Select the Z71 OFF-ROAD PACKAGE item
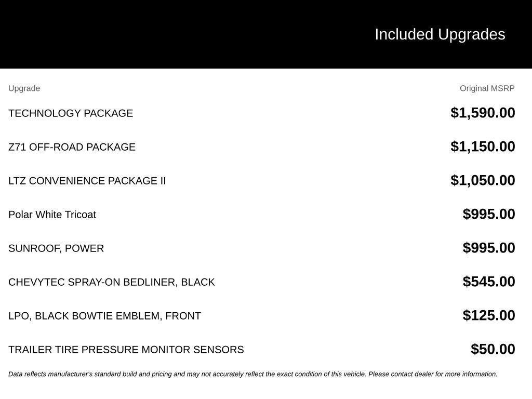The height and width of the screenshot is (399, 532). (72, 147)
